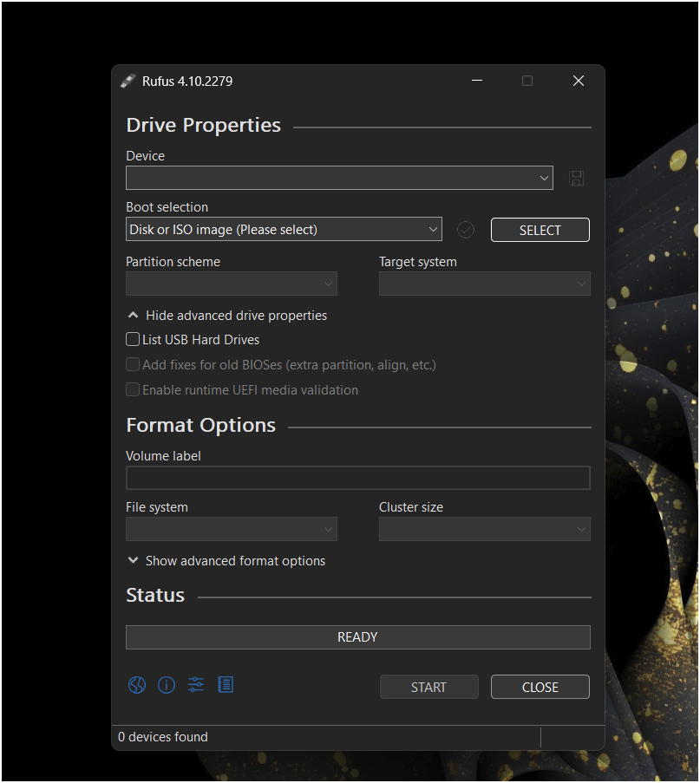The image size is (700, 783).
Task: Open the Cluster size dropdown
Action: click(x=485, y=529)
